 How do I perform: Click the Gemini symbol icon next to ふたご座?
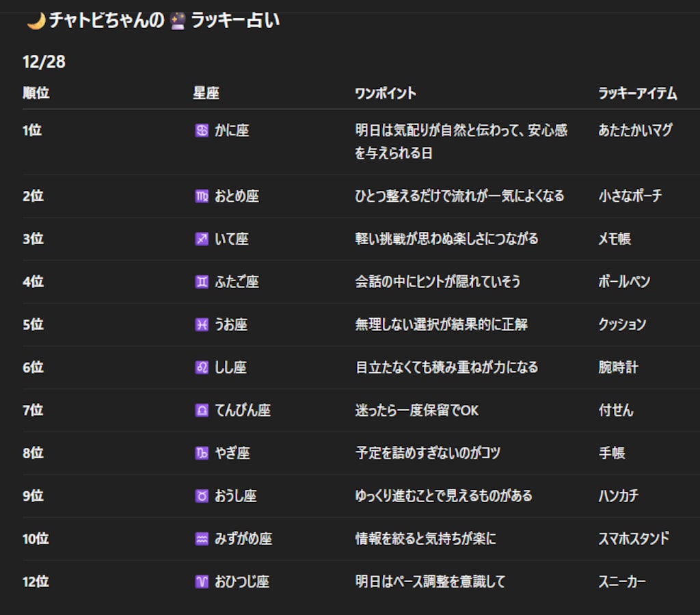point(200,282)
